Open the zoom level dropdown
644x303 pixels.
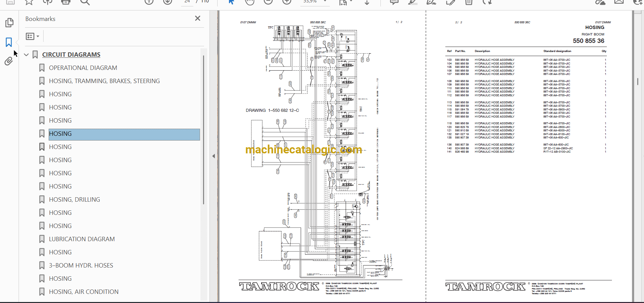click(x=325, y=2)
